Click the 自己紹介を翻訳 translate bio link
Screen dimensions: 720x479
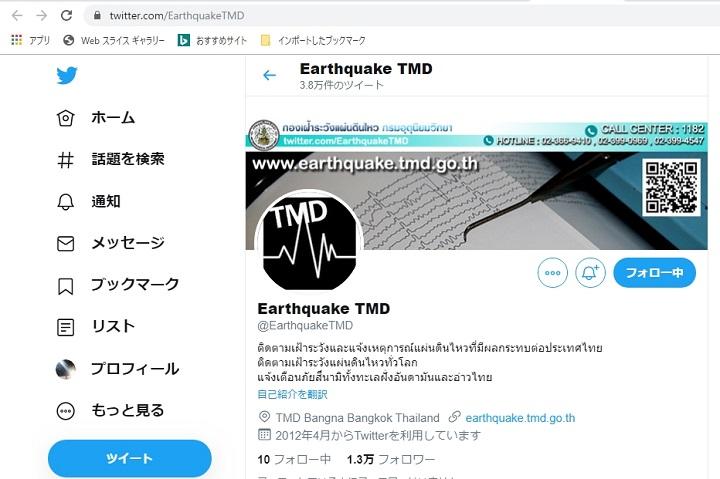click(292, 394)
